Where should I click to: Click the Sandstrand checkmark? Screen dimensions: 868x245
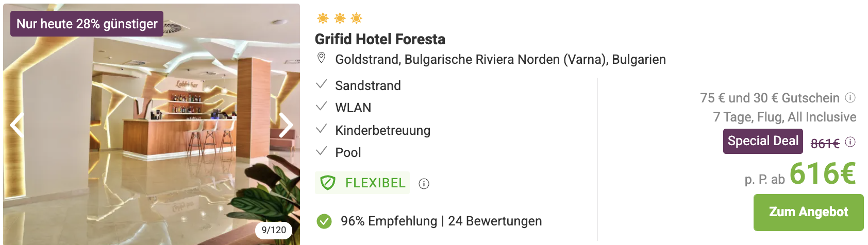pyautogui.click(x=322, y=84)
